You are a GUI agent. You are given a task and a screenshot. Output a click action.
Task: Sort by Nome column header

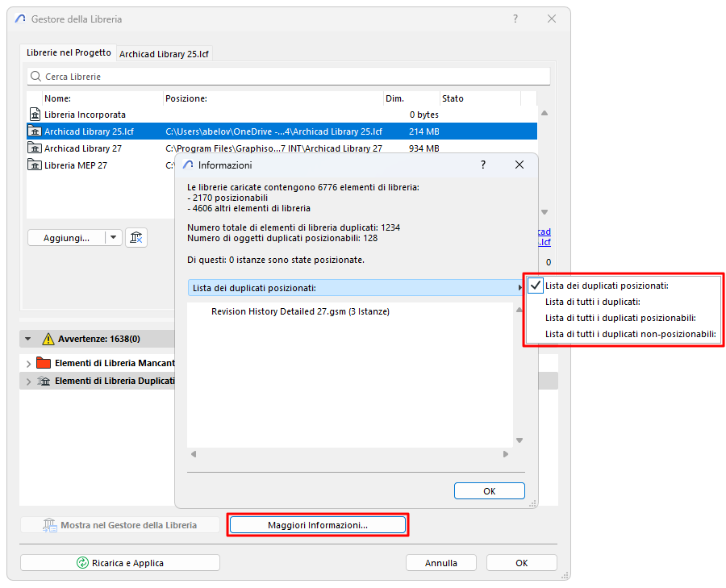[x=102, y=98]
